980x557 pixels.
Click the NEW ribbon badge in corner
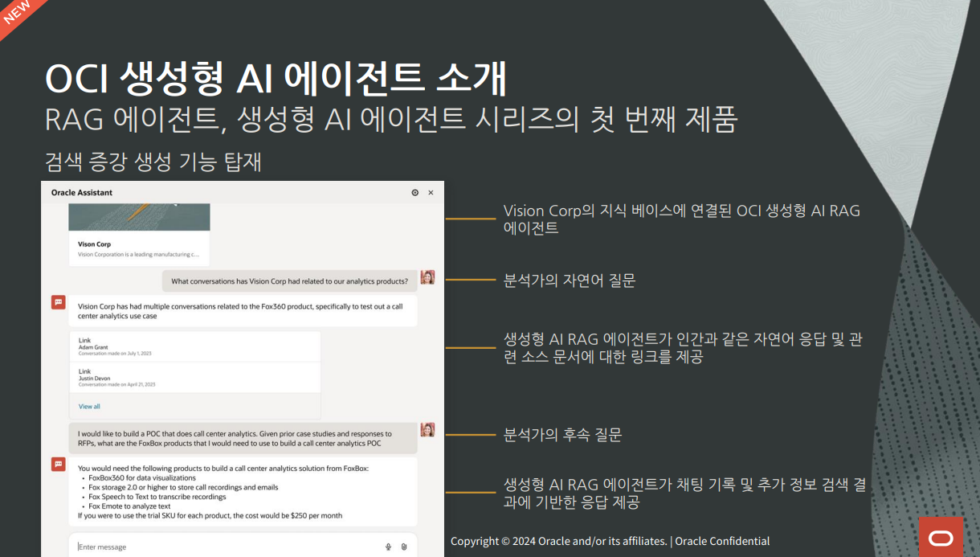(x=16, y=11)
